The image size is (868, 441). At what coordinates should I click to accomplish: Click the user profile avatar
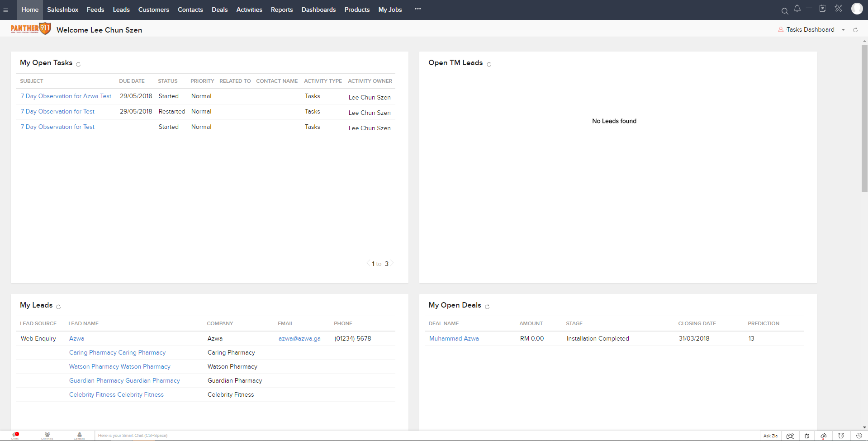857,9
